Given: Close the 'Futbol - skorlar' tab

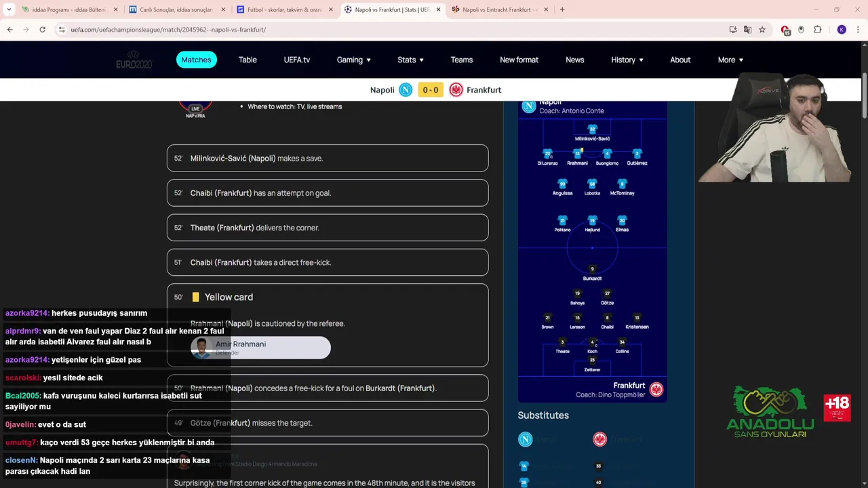Looking at the screenshot, I should pyautogui.click(x=331, y=9).
